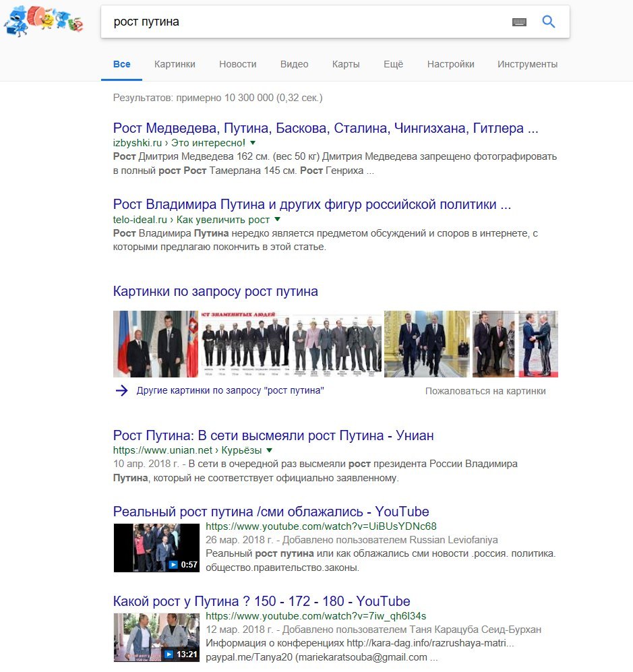This screenshot has width=633, height=672.
Task: Click the arrow icon beside Другие картинки
Action: pyautogui.click(x=122, y=390)
